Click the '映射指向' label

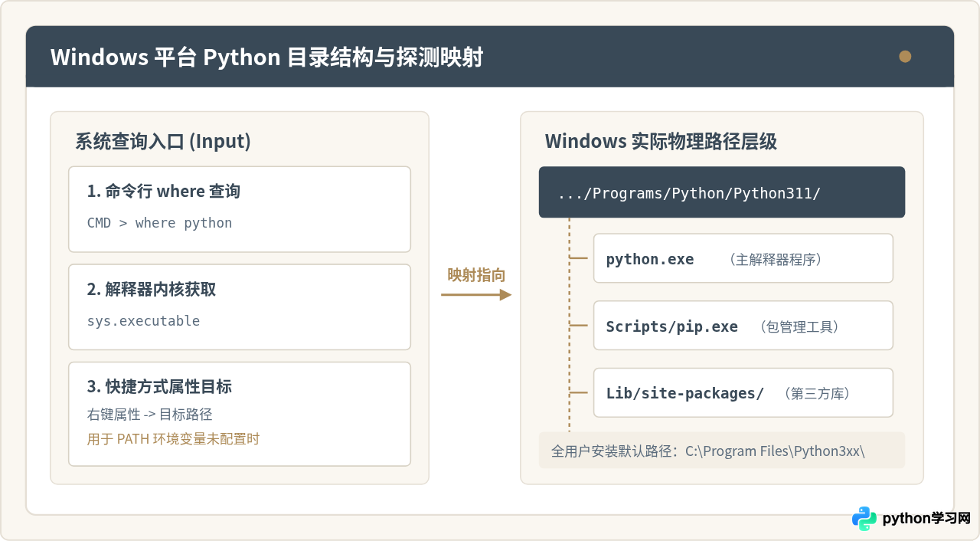coord(476,275)
